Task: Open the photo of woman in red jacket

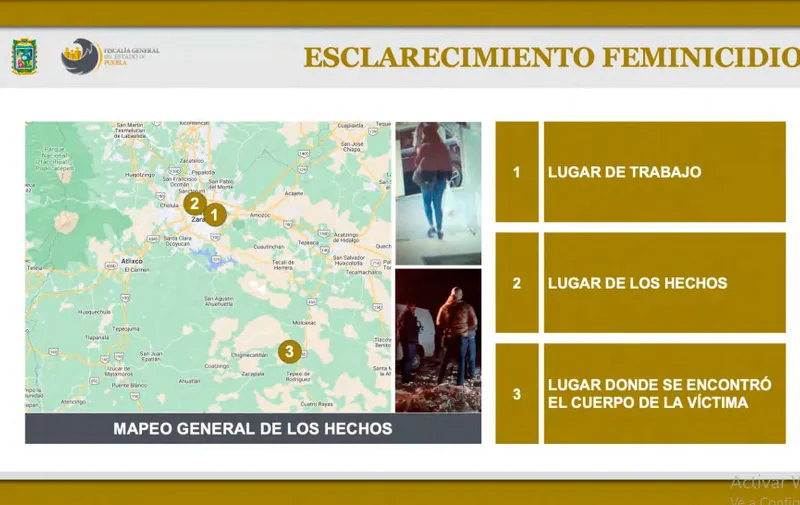Action: pos(438,193)
